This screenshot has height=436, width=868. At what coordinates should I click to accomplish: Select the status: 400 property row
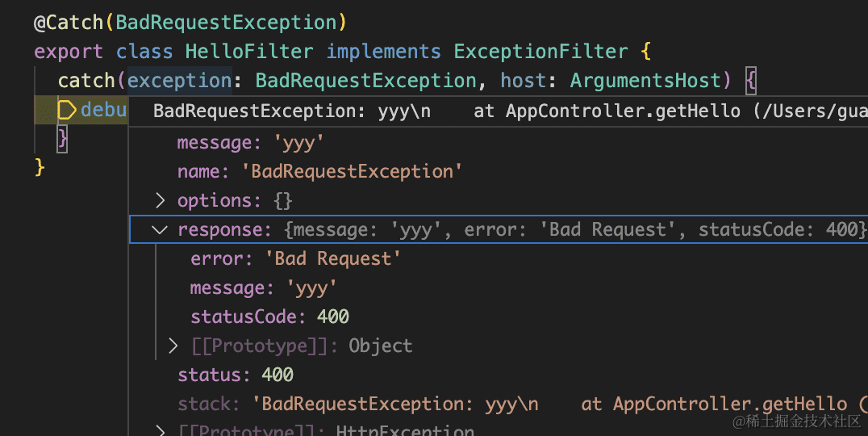pos(236,375)
